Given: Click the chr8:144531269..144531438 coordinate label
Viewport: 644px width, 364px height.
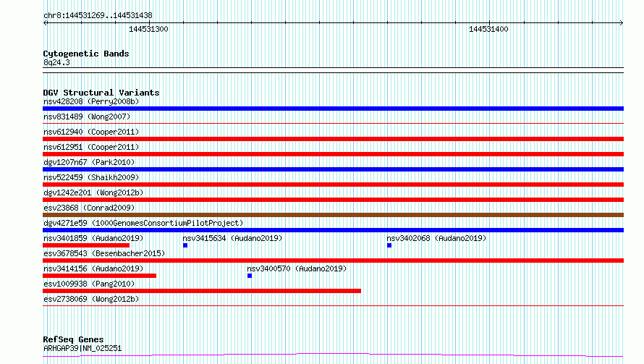Looking at the screenshot, I should click(x=98, y=15).
